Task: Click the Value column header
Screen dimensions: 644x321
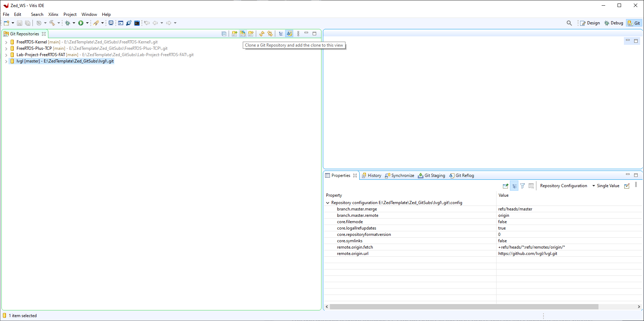Action: (x=569, y=195)
